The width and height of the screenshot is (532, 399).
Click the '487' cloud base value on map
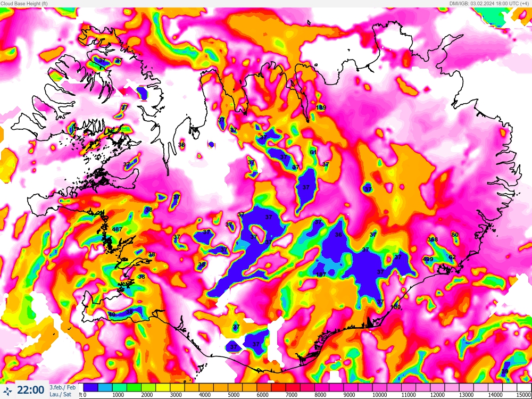(x=117, y=229)
